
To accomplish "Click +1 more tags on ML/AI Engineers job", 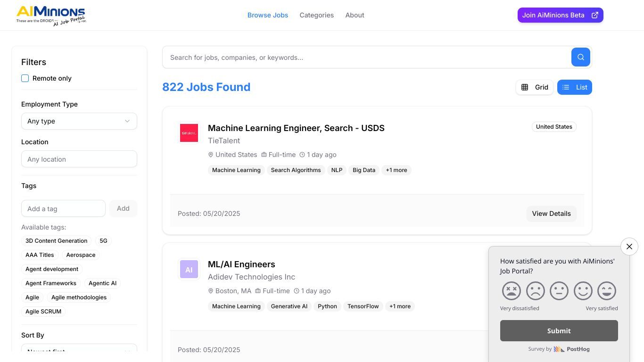I will (400, 306).
